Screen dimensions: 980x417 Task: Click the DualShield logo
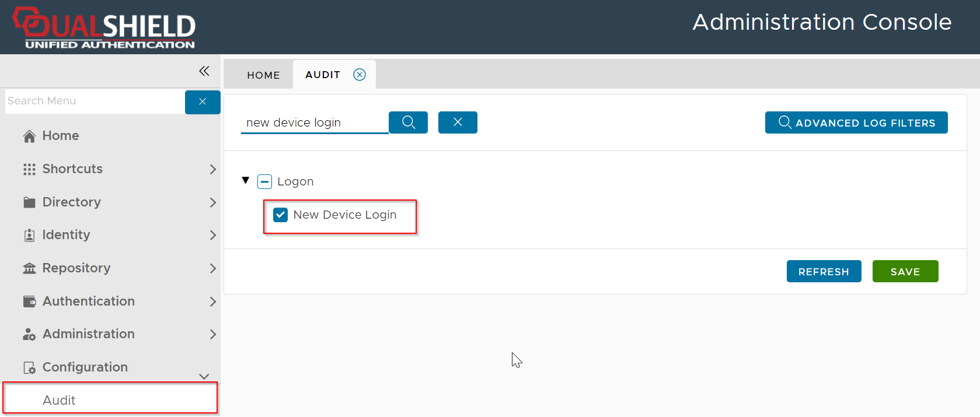104,27
